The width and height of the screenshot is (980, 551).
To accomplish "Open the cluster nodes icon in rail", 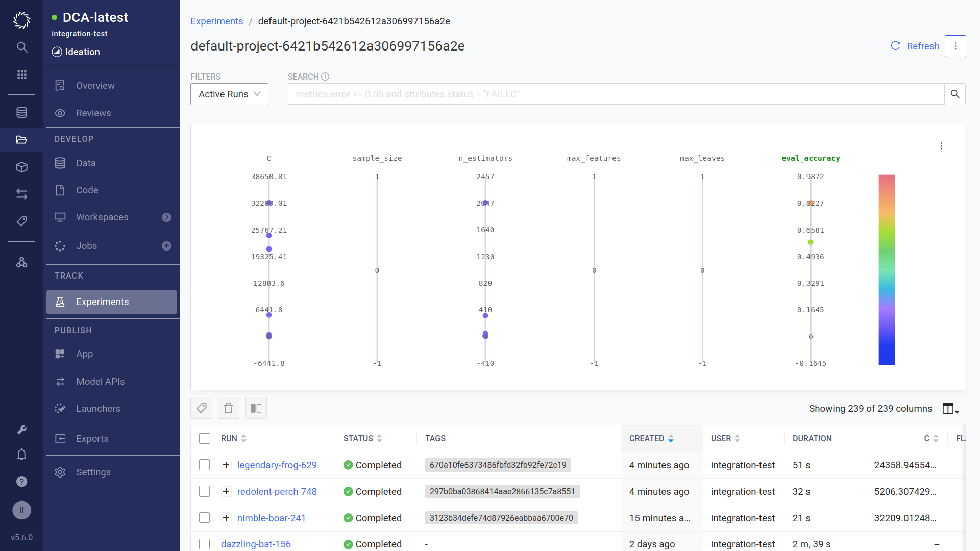I will [x=21, y=262].
